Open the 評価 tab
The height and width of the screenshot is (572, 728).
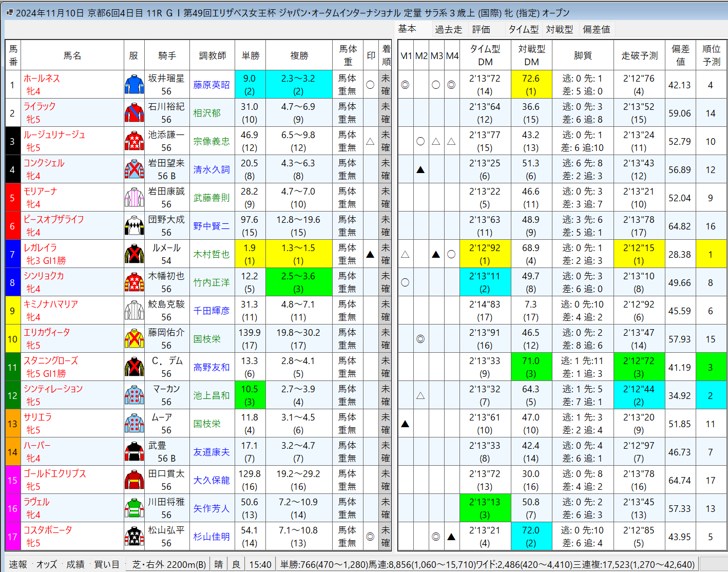(x=481, y=29)
